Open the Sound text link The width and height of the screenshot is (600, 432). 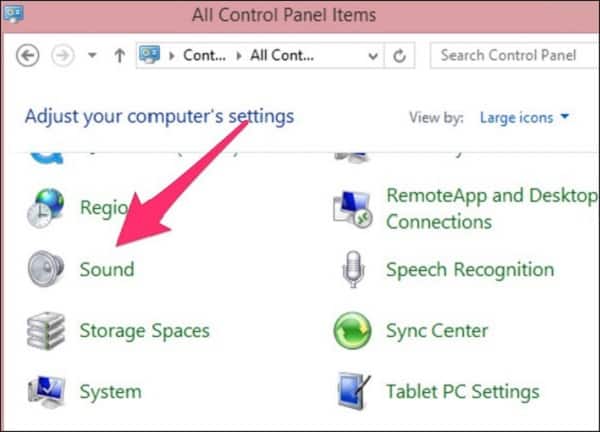[107, 269]
